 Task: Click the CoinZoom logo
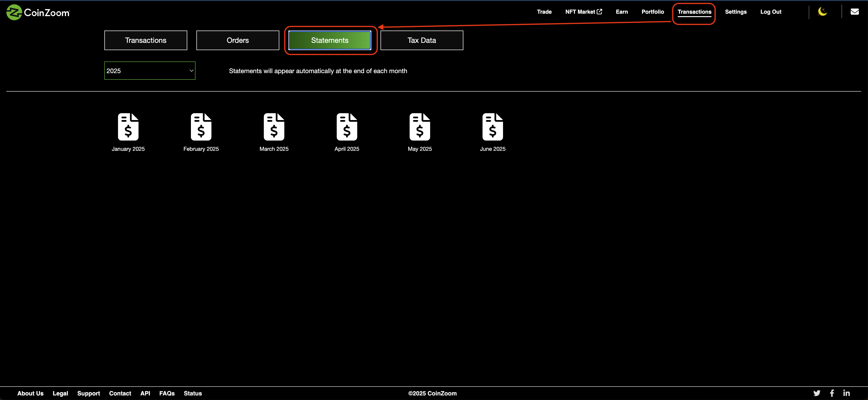[38, 13]
